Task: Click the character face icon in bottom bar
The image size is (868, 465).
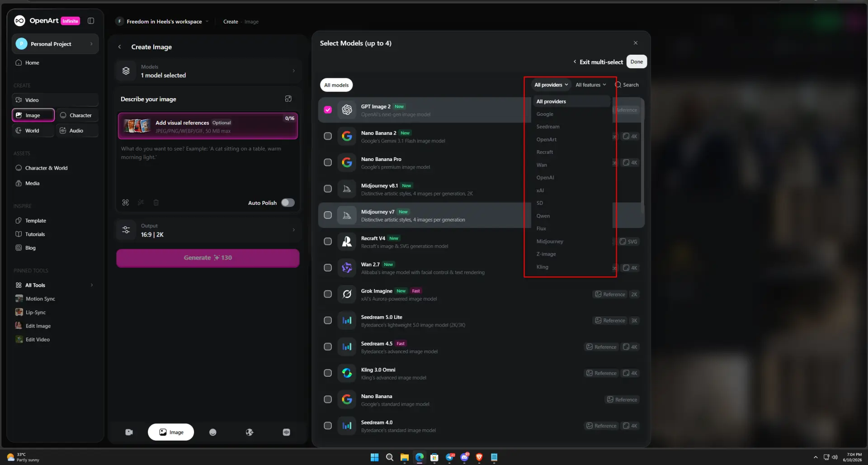Action: point(213,432)
